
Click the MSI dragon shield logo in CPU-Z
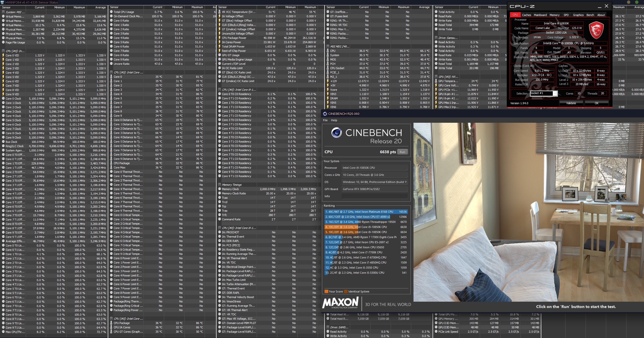596,30
